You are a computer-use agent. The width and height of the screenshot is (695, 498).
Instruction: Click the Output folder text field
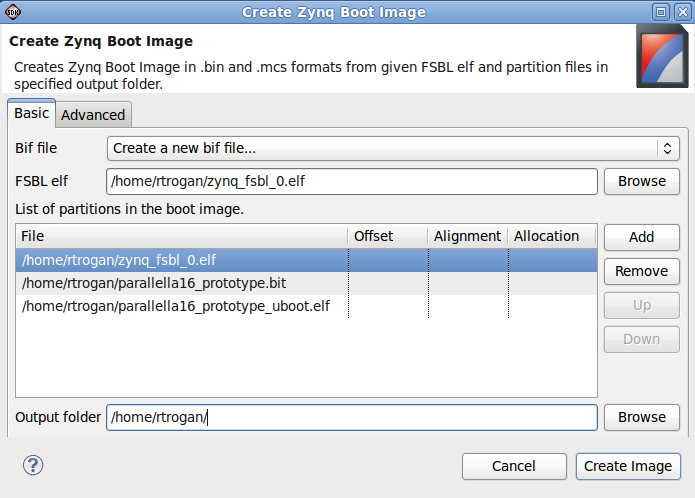coord(351,417)
